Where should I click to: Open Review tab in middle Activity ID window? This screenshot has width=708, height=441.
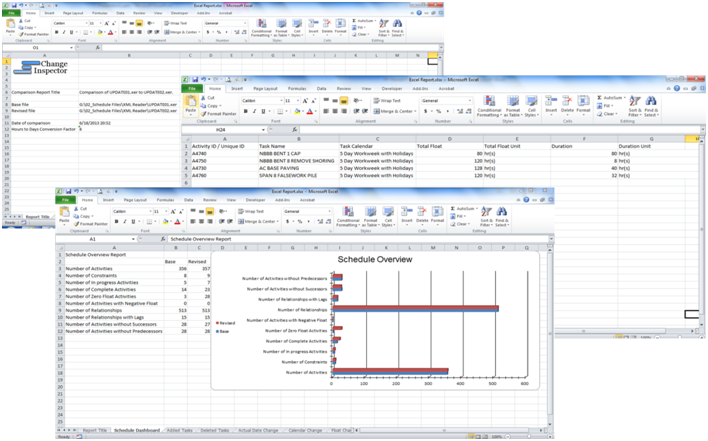coord(344,88)
